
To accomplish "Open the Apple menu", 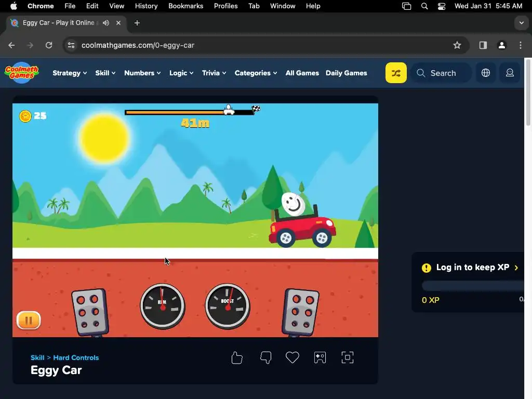I will (x=14, y=6).
